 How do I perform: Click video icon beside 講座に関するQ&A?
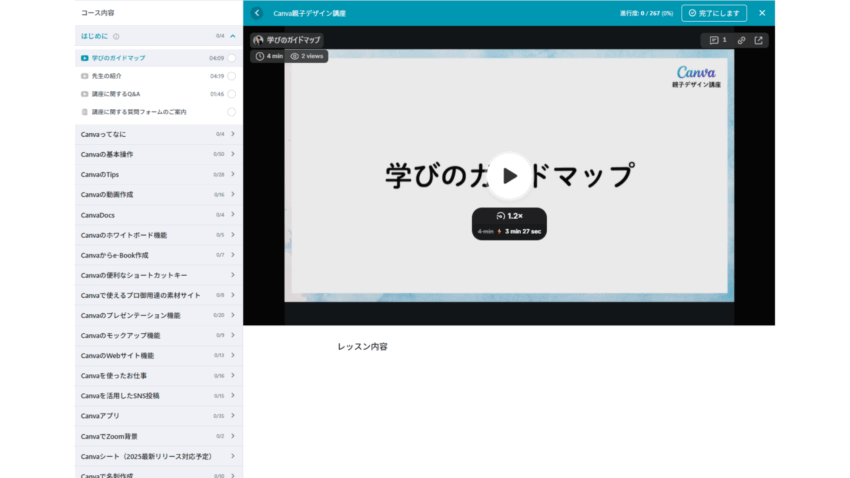tap(85, 94)
